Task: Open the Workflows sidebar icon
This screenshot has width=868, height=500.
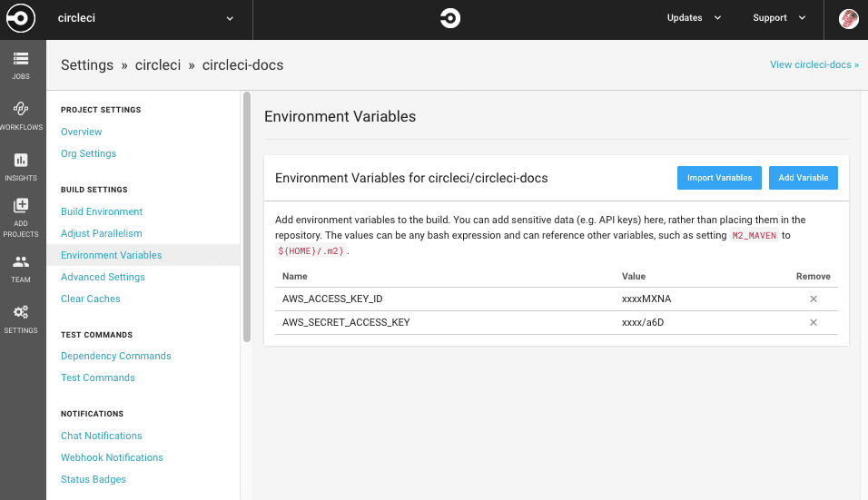Action: [21, 116]
